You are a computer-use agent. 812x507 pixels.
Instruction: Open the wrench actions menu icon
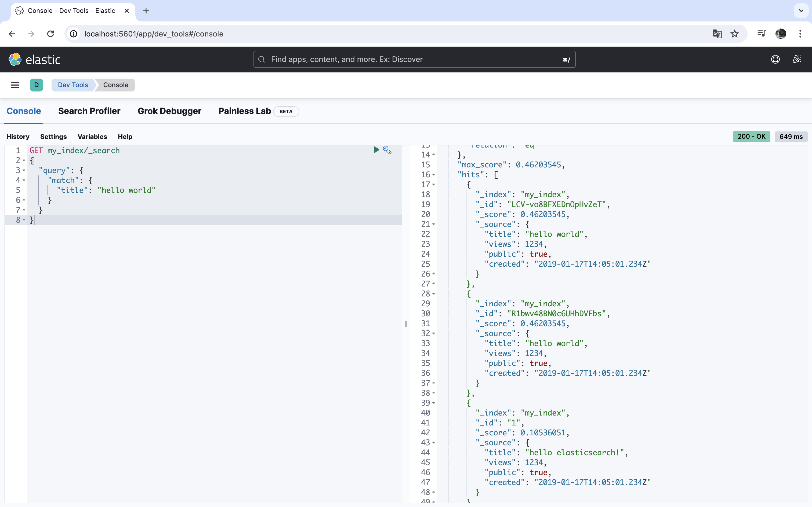pyautogui.click(x=387, y=150)
